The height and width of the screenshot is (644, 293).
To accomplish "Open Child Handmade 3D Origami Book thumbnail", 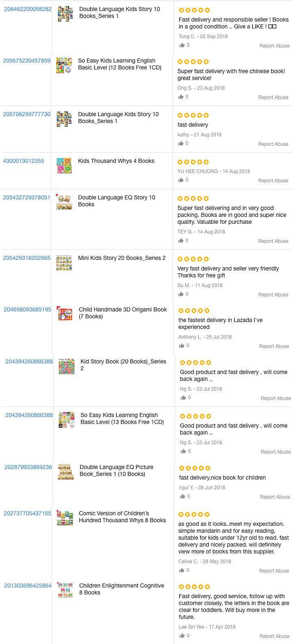I will [x=65, y=314].
